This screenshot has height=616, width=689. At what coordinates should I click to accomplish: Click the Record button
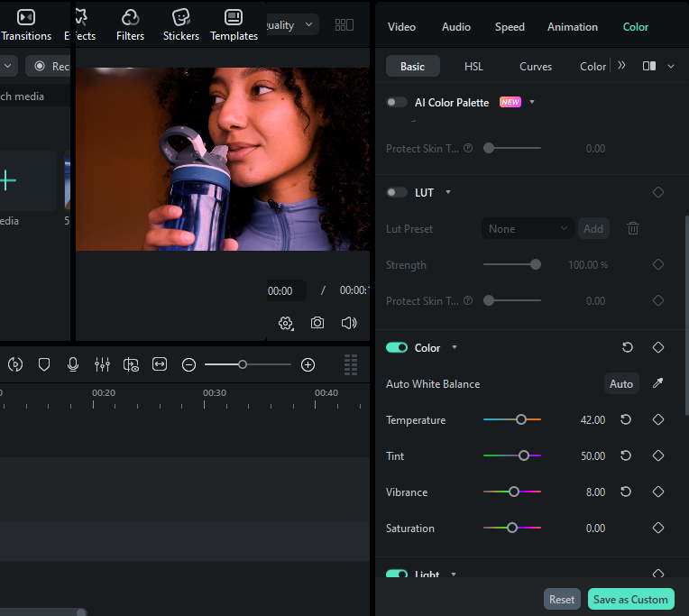click(48, 66)
